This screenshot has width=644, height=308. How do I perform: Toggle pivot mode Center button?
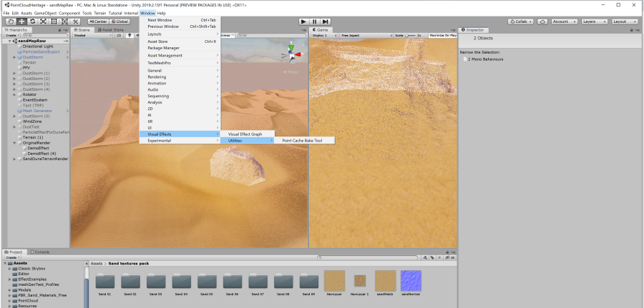[98, 21]
